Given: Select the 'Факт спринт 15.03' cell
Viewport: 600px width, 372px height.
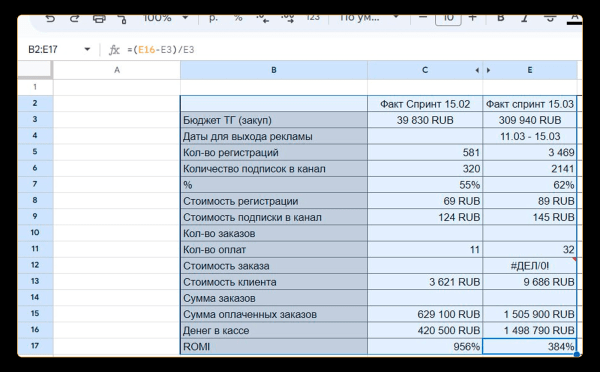Looking at the screenshot, I should coord(530,104).
